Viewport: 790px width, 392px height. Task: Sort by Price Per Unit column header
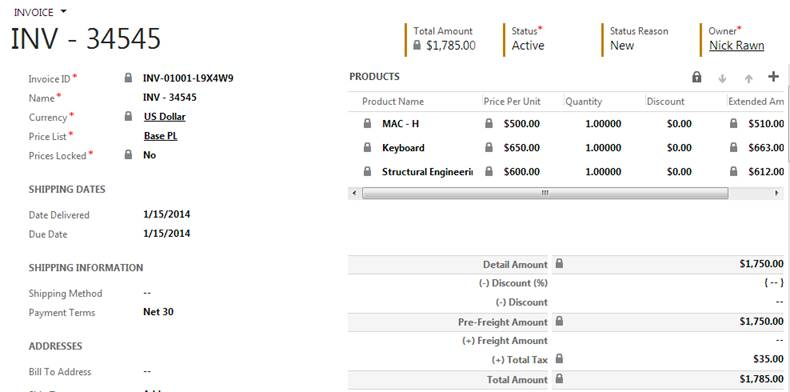click(512, 101)
